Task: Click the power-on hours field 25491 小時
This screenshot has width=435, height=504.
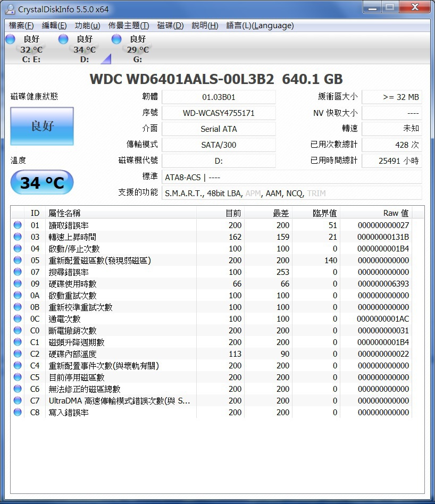Action: pyautogui.click(x=392, y=161)
